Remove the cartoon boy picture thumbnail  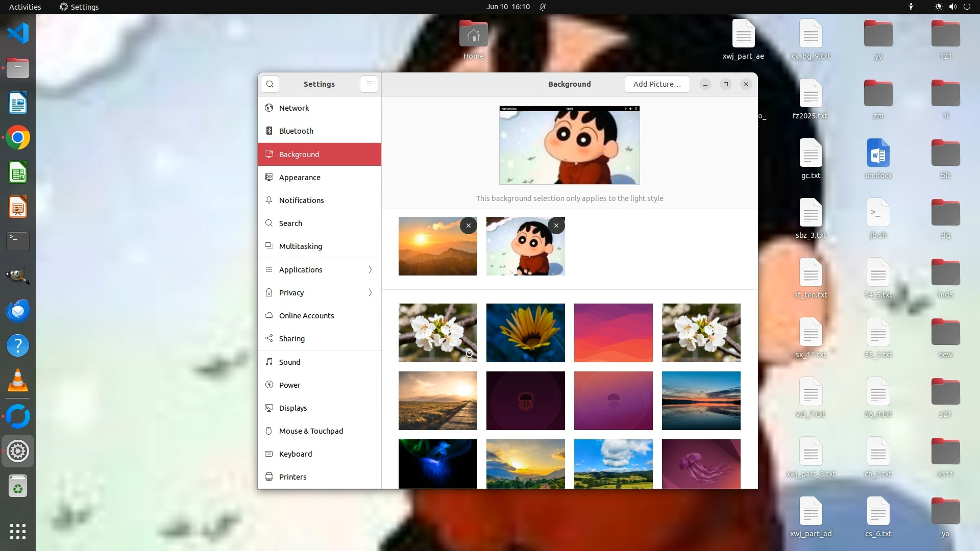coord(556,226)
